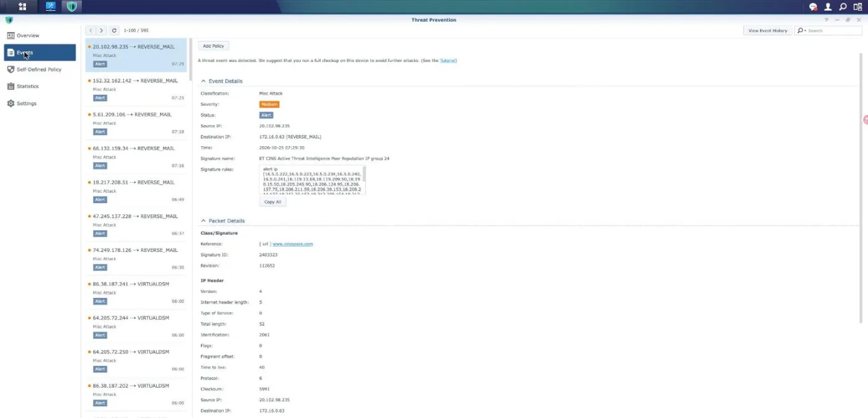Screen dimensions: 868x418
Task: Click Copy All signature rules button
Action: tap(273, 202)
